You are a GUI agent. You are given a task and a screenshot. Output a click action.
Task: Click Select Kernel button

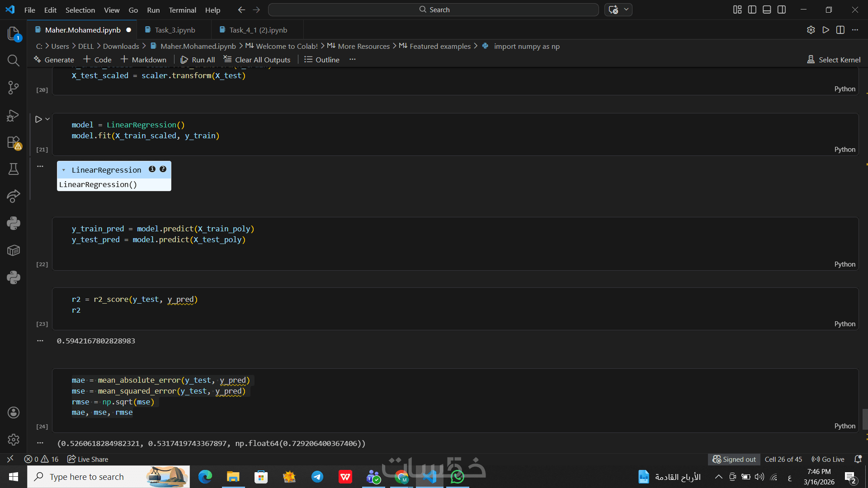click(x=834, y=60)
